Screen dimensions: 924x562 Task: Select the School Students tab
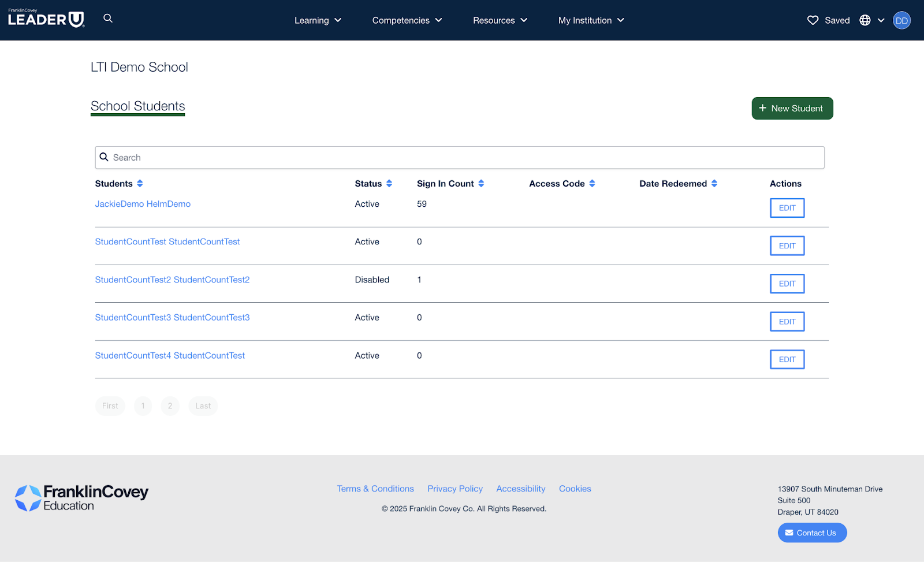point(137,106)
